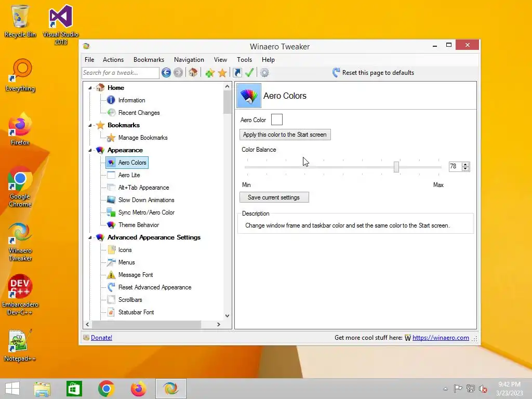Open the View menu
The image size is (532, 399).
[220, 60]
